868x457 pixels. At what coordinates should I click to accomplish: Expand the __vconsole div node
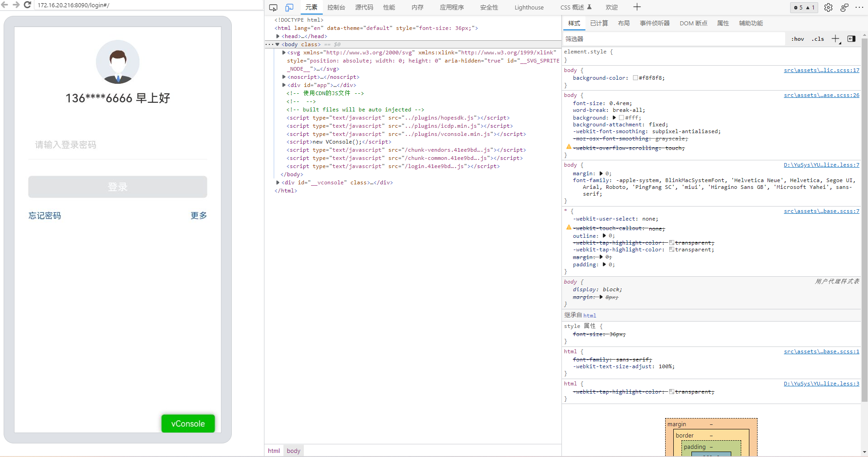click(x=278, y=183)
